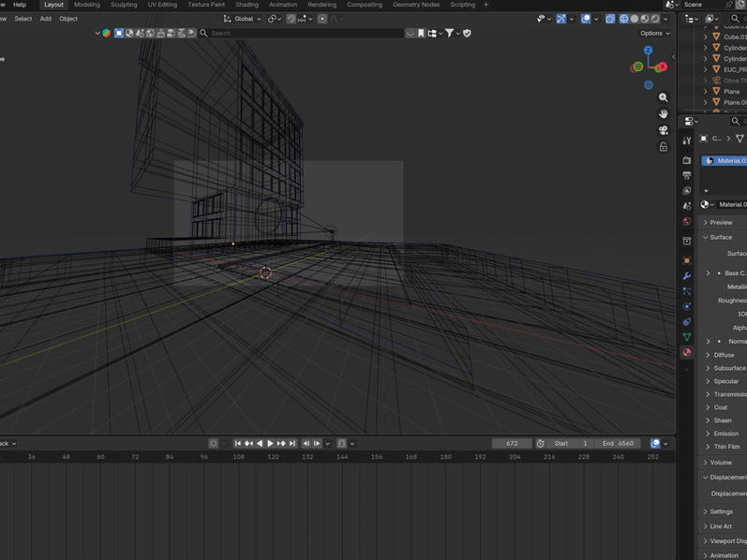Open the Object menu

68,19
